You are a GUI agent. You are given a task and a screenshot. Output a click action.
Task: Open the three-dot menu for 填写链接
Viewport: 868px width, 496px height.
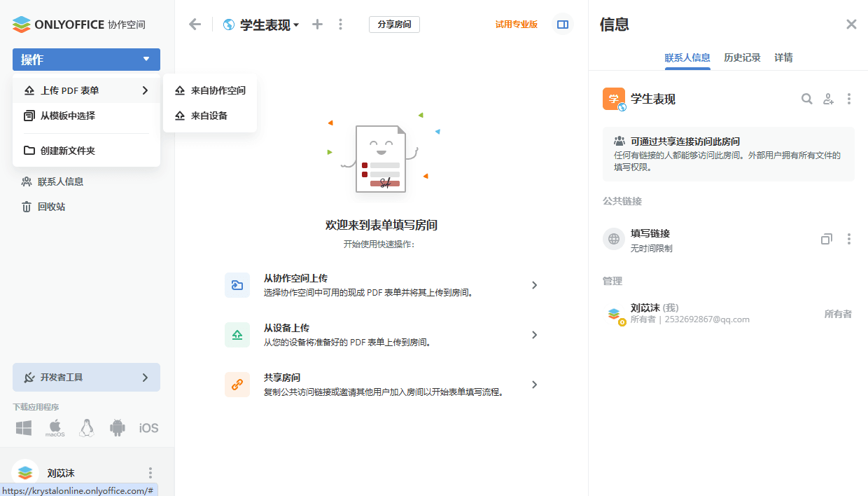[849, 239]
